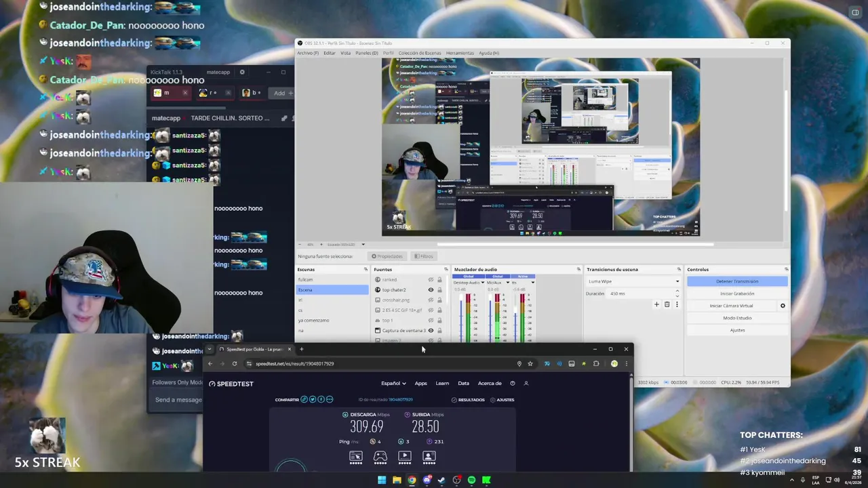The height and width of the screenshot is (488, 868).
Task: Toggle visibility of ranked source
Action: coord(431,279)
